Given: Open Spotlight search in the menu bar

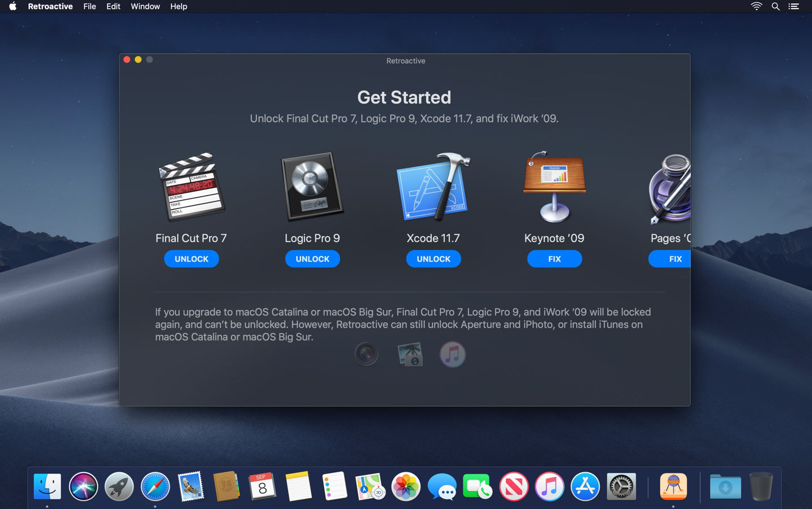Looking at the screenshot, I should coord(775,6).
